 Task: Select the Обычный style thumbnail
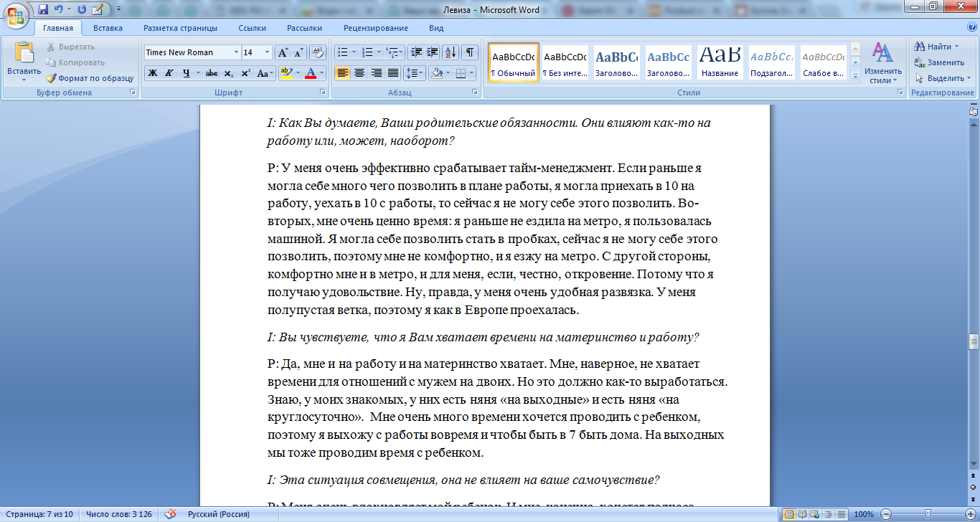click(514, 63)
